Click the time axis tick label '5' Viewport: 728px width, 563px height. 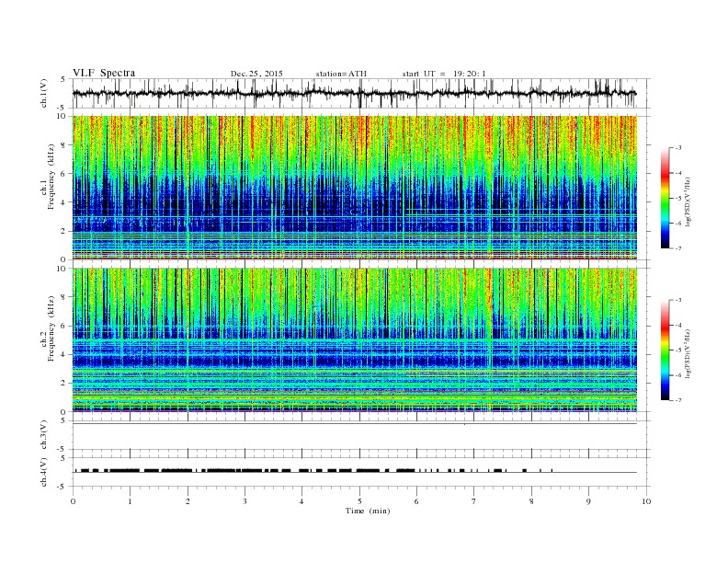click(x=359, y=501)
